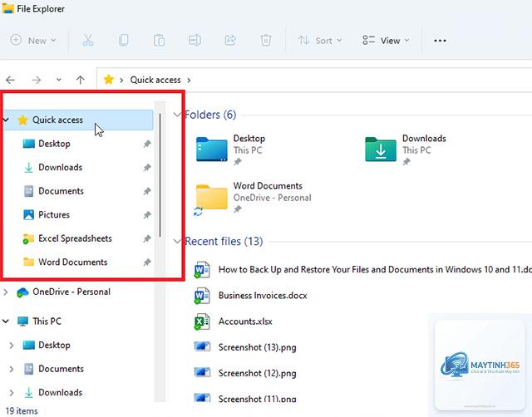Click the Paste clipboard icon
This screenshot has height=417, width=532.
[x=159, y=41]
